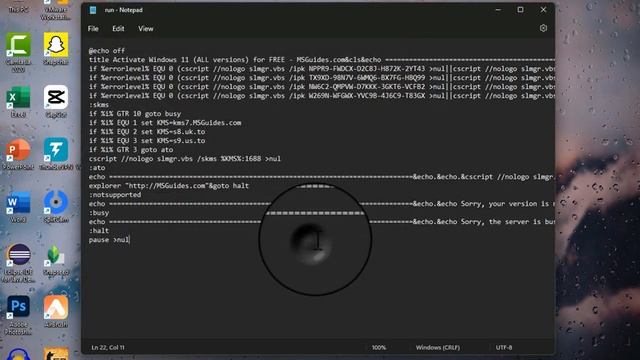The height and width of the screenshot is (360, 640).
Task: Click 'KMS=kms7.MSGuides.com' text
Action: (199, 122)
